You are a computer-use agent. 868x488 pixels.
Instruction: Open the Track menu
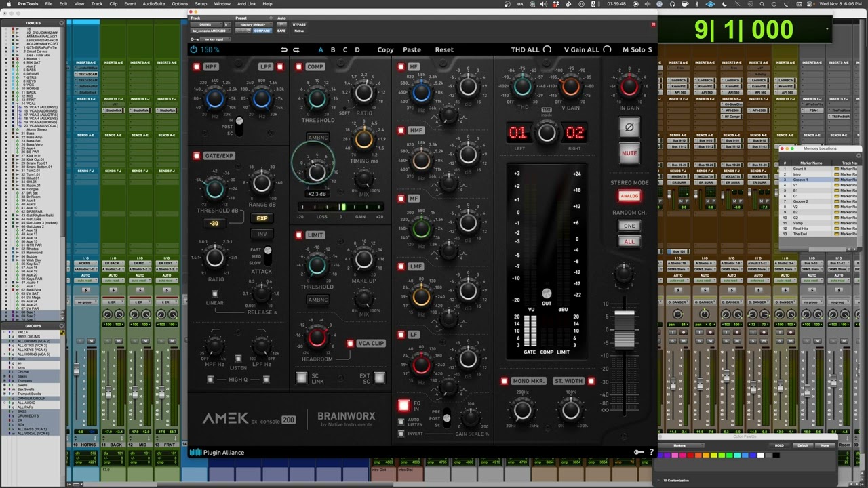coord(97,4)
